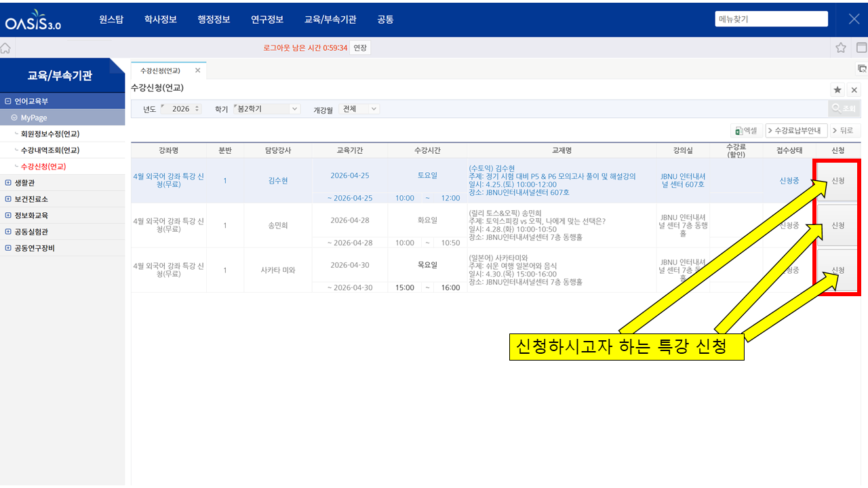The width and height of the screenshot is (868, 488).
Task: Favorite this page with the filled star
Action: click(837, 90)
